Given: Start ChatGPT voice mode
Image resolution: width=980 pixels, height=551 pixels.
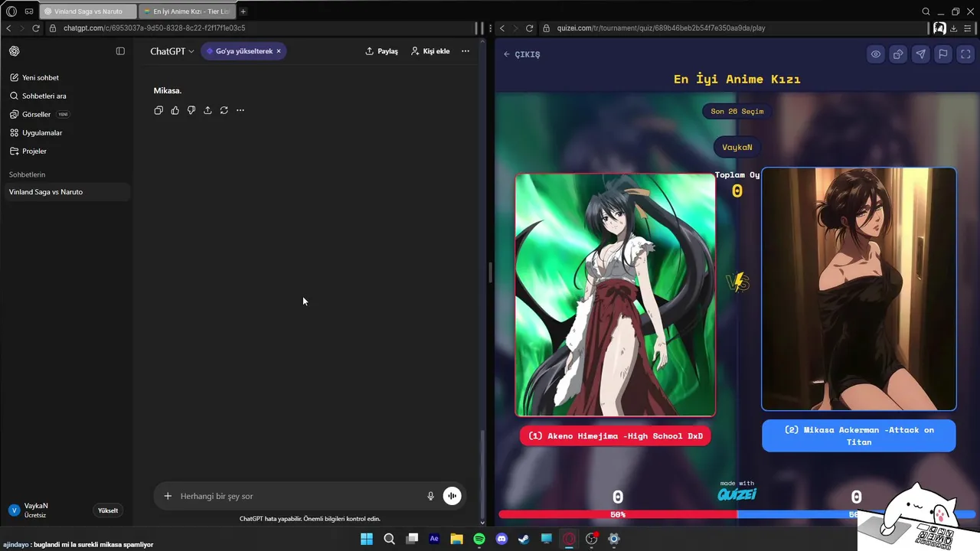Looking at the screenshot, I should [452, 496].
